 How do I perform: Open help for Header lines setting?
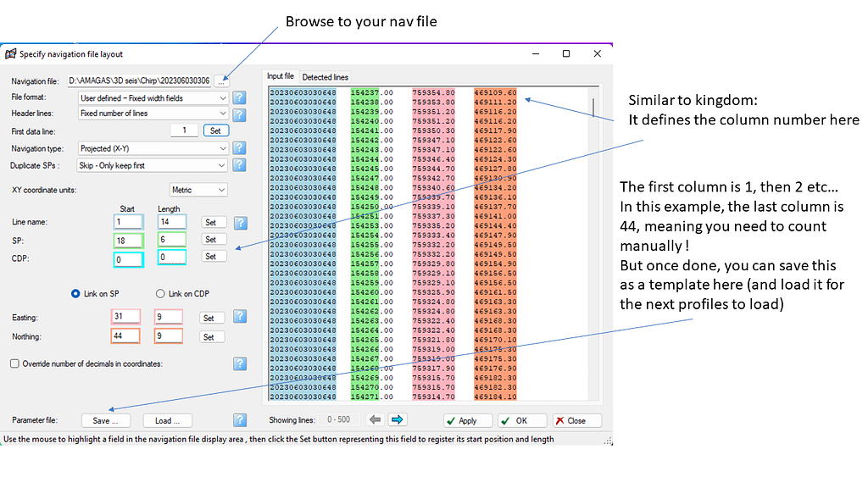(x=240, y=114)
